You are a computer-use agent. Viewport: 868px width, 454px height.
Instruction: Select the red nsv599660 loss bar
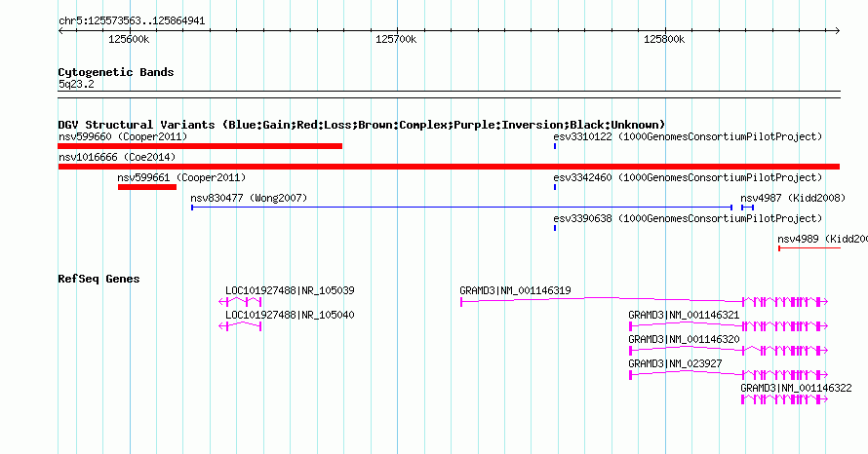[x=200, y=146]
